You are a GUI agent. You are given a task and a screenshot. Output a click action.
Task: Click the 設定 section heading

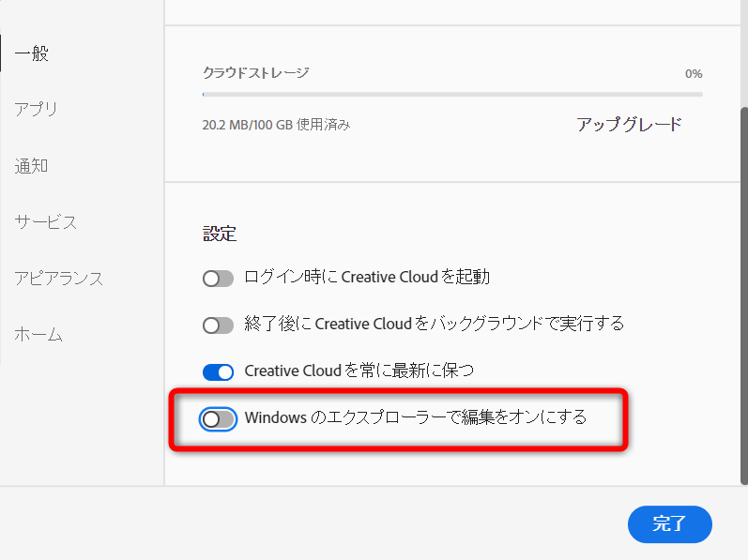[x=220, y=233]
